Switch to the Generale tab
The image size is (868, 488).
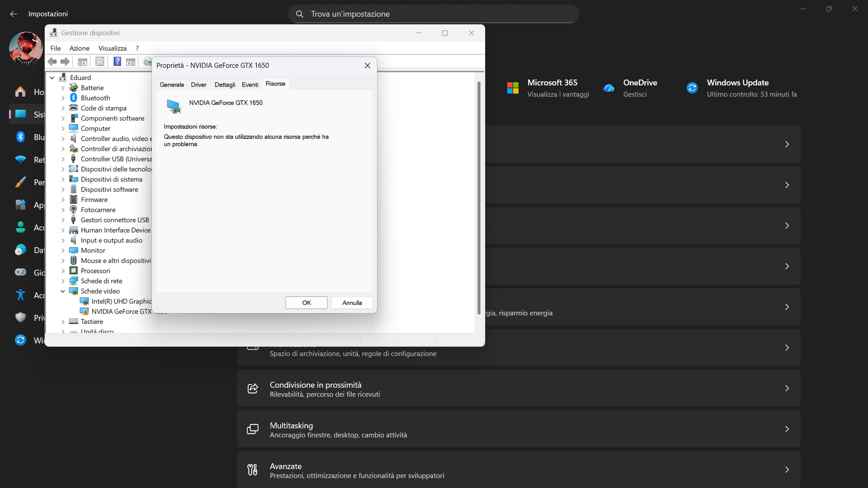172,84
